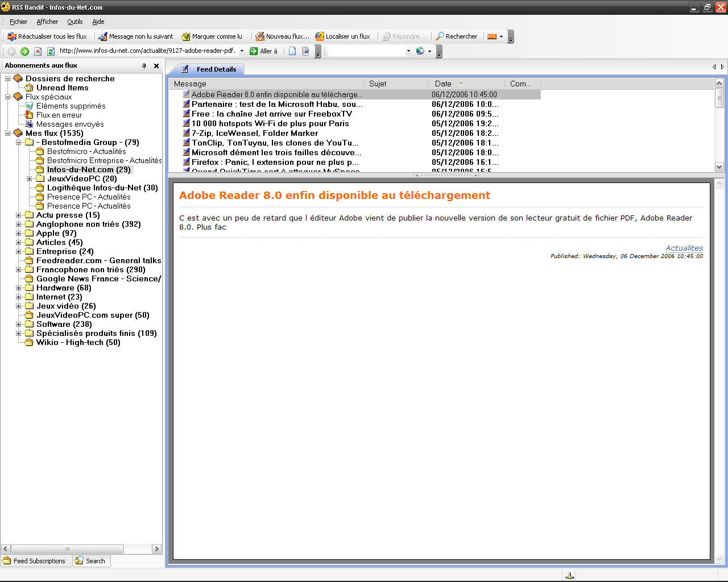Expand the Actu presse folder
This screenshot has height=582, width=728.
(19, 215)
